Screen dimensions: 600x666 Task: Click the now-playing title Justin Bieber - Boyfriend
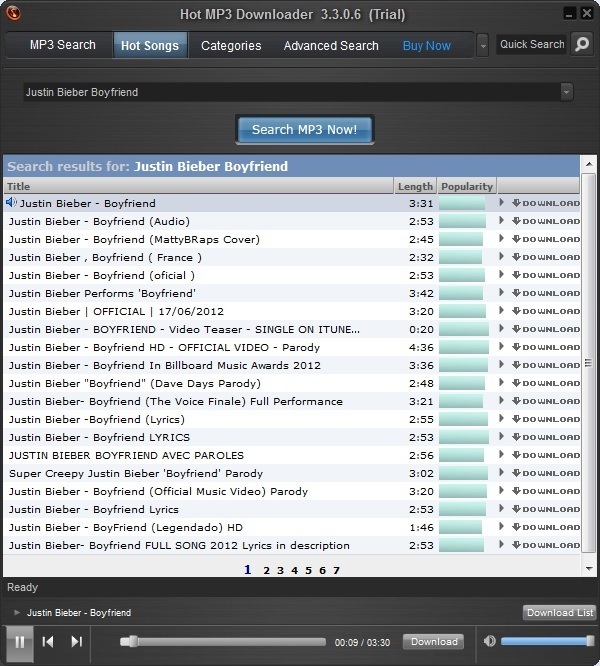tap(79, 612)
